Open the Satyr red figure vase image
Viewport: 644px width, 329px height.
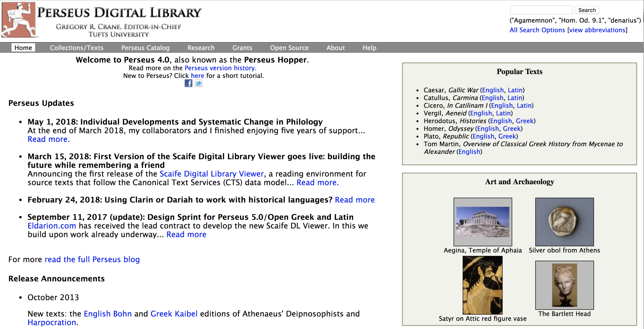pyautogui.click(x=482, y=285)
